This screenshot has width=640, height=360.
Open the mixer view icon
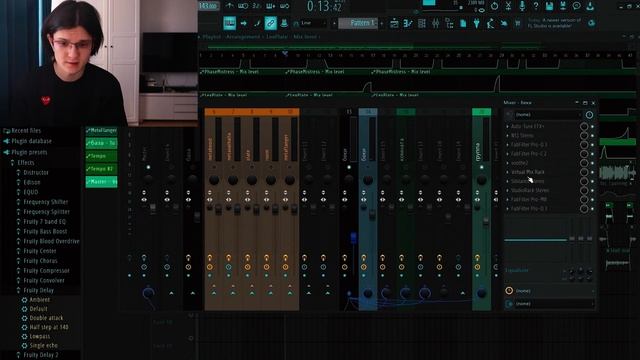coord(436,23)
